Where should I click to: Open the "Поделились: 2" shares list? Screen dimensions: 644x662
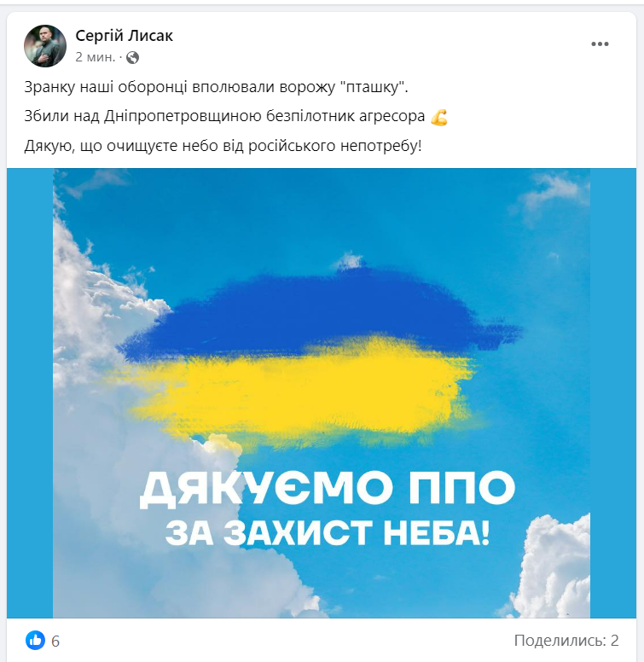click(x=566, y=641)
